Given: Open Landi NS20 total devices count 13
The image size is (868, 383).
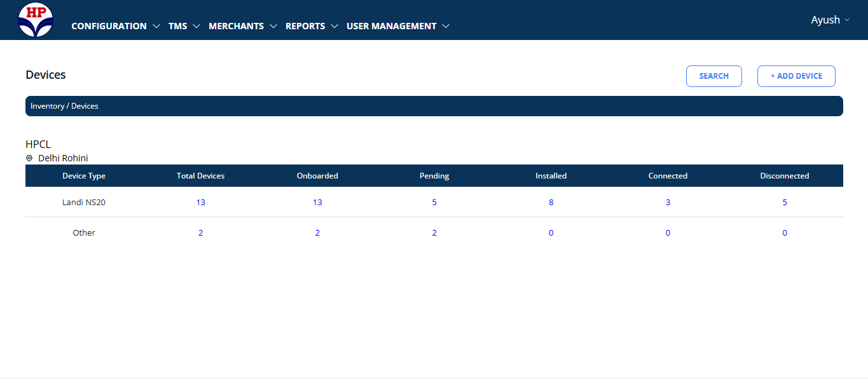Looking at the screenshot, I should (201, 203).
